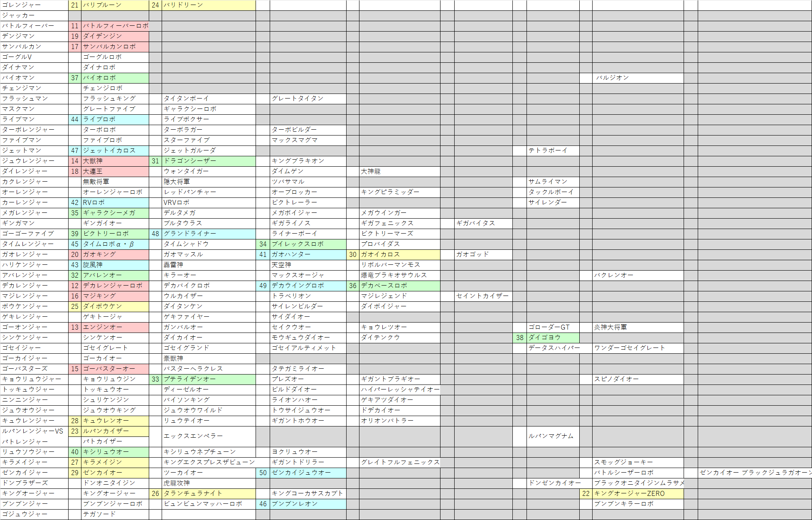Image resolution: width=812 pixels, height=520 pixels.
Task: Select the yellow cell ダイボウケン
Action: pyautogui.click(x=115, y=306)
